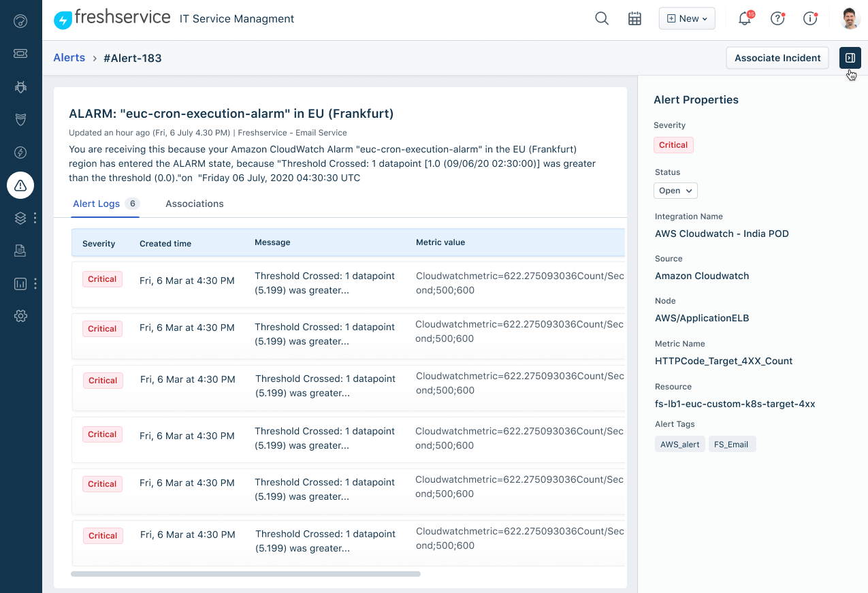868x593 pixels.
Task: Open the search icon in the top bar
Action: (x=602, y=18)
